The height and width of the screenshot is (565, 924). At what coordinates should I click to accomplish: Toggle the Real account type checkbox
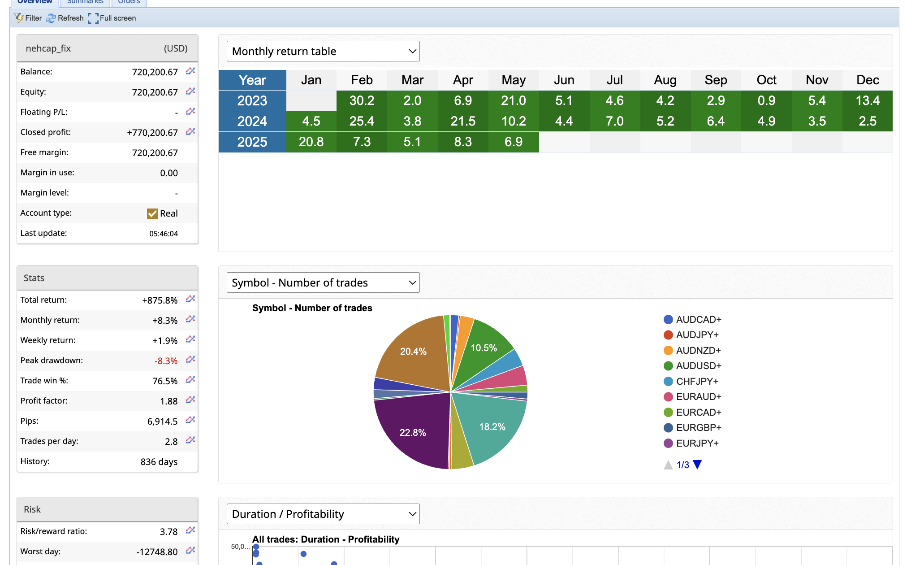(152, 213)
